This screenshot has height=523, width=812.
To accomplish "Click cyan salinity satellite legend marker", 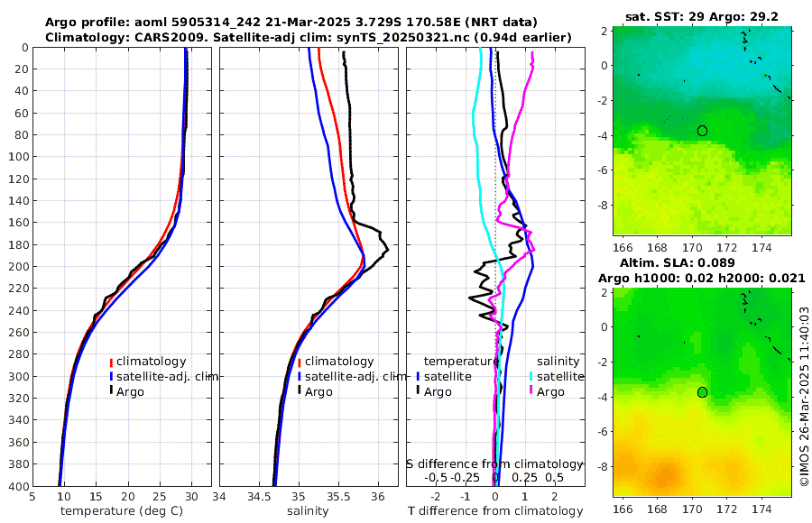I will tap(531, 376).
